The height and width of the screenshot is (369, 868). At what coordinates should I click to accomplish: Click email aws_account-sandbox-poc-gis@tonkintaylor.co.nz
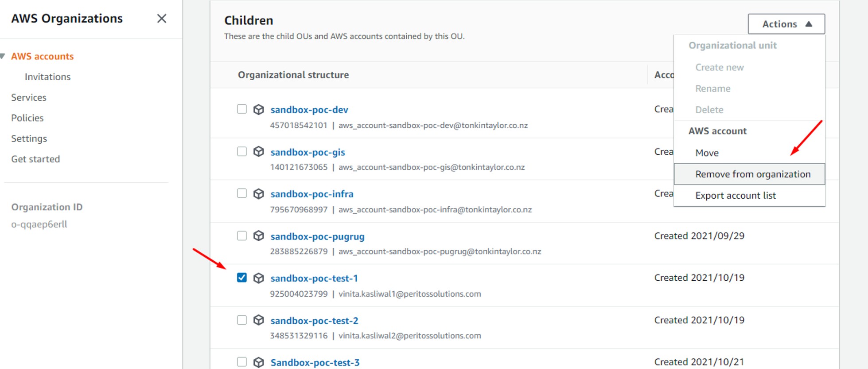pos(432,167)
